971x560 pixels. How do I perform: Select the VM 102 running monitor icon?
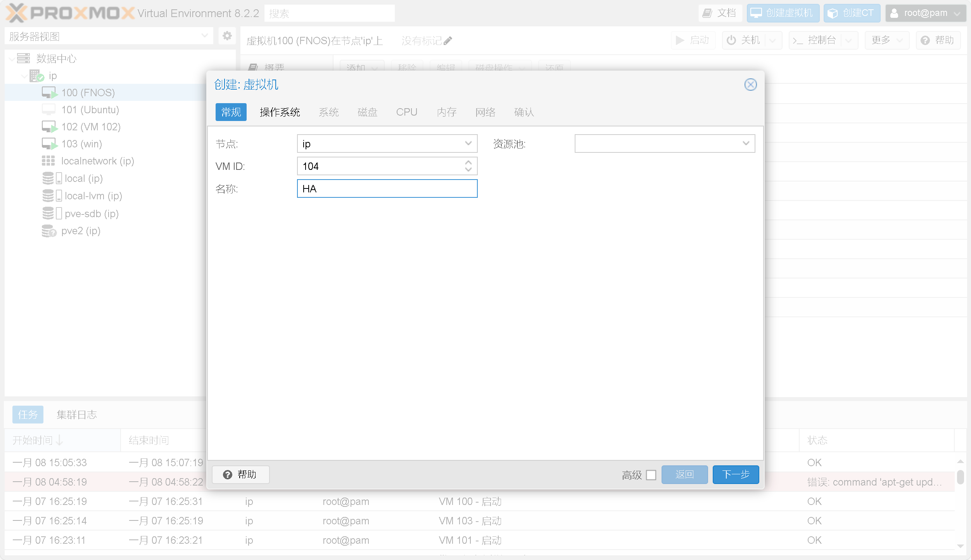pos(50,127)
